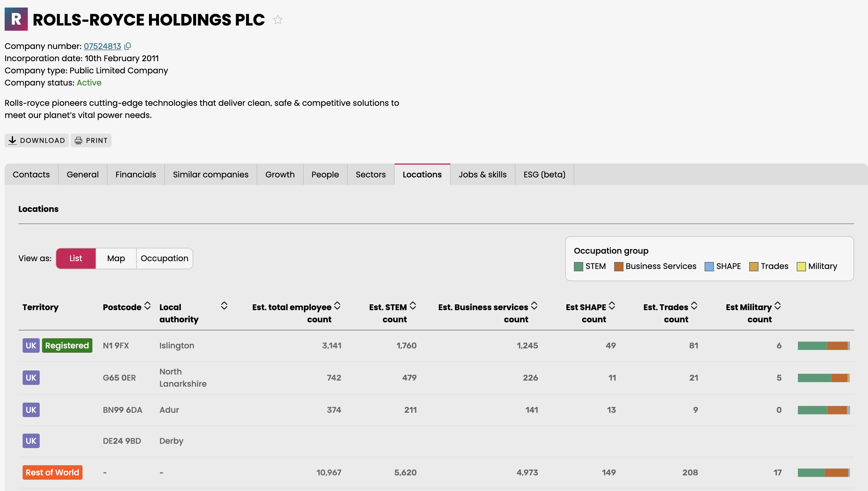Click total employee count 3,141
The width and height of the screenshot is (868, 491).
click(332, 346)
